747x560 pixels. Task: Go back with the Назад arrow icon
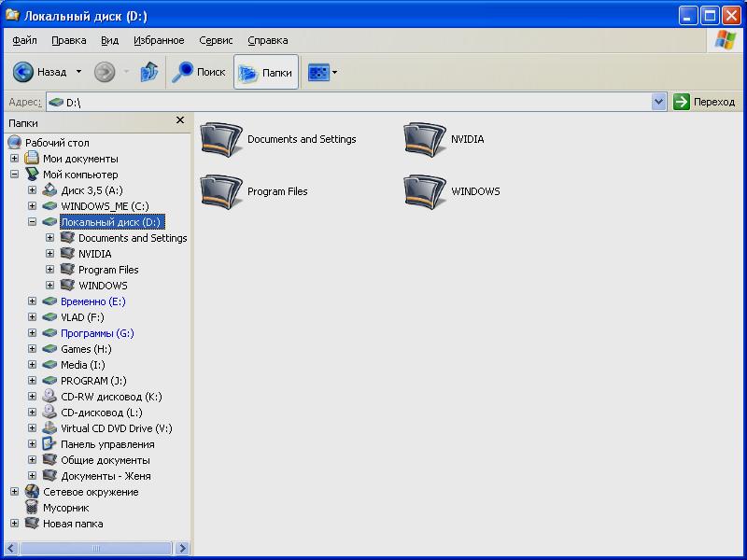pyautogui.click(x=22, y=73)
